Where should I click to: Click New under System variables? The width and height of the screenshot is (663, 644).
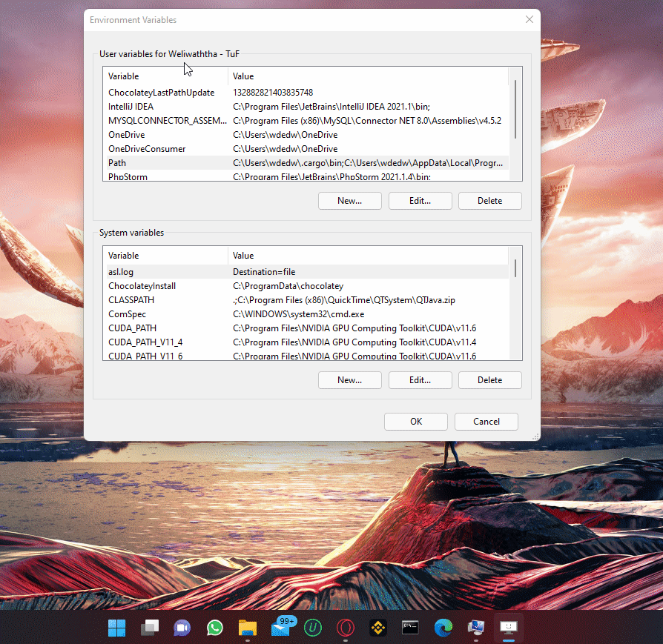350,380
